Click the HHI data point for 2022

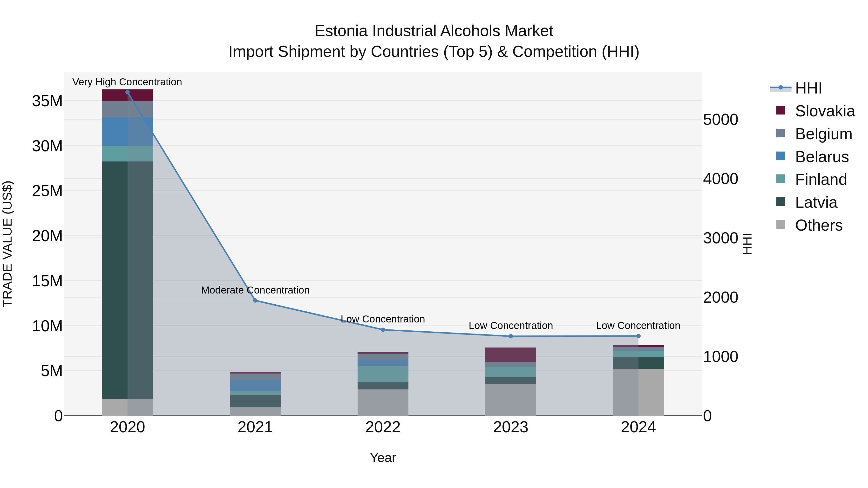[383, 330]
